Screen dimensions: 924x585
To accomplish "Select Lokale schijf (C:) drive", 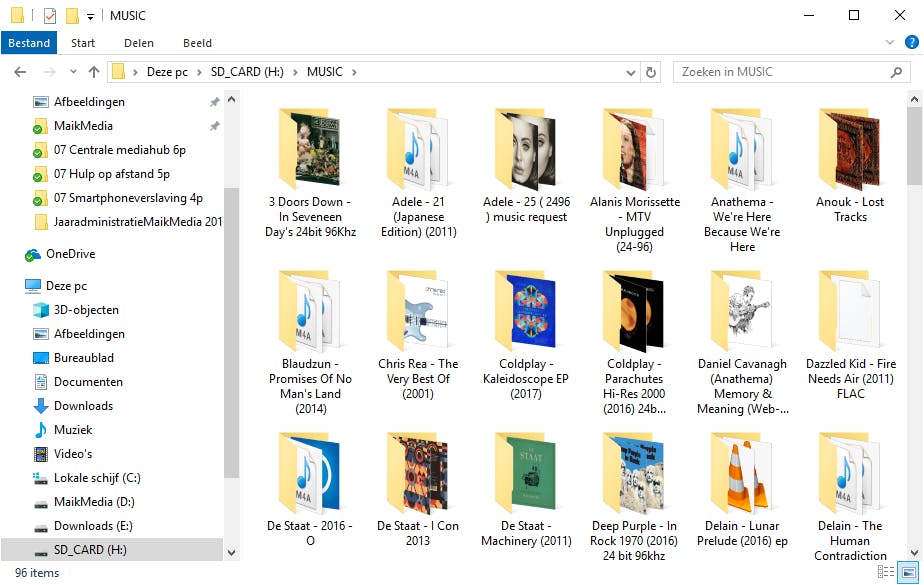I will [x=97, y=478].
